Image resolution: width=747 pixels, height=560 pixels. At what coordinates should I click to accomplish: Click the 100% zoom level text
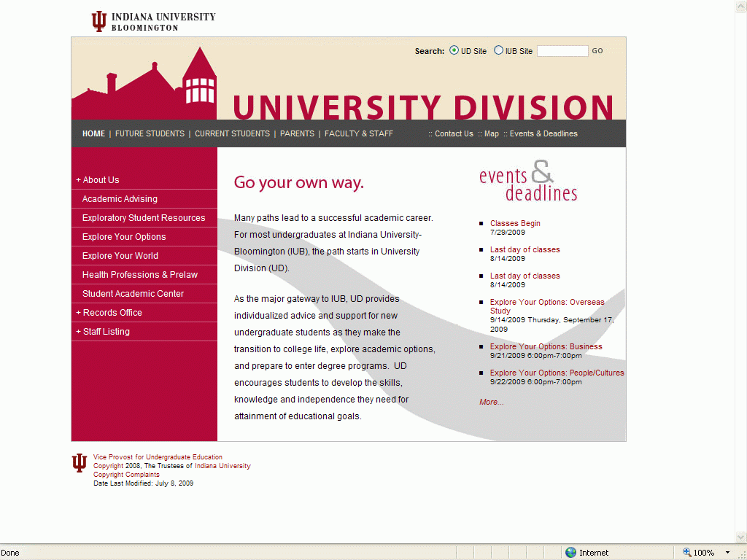[703, 553]
